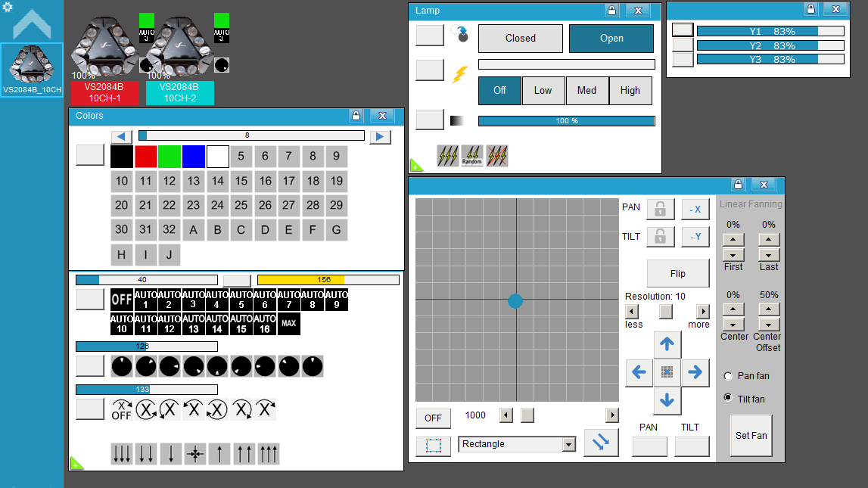Click the -X invert button
The height and width of the screenshot is (488, 868).
pos(695,209)
